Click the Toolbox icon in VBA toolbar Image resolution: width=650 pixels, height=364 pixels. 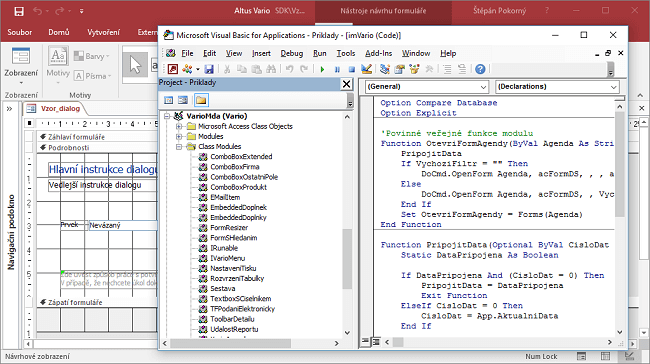coord(429,69)
